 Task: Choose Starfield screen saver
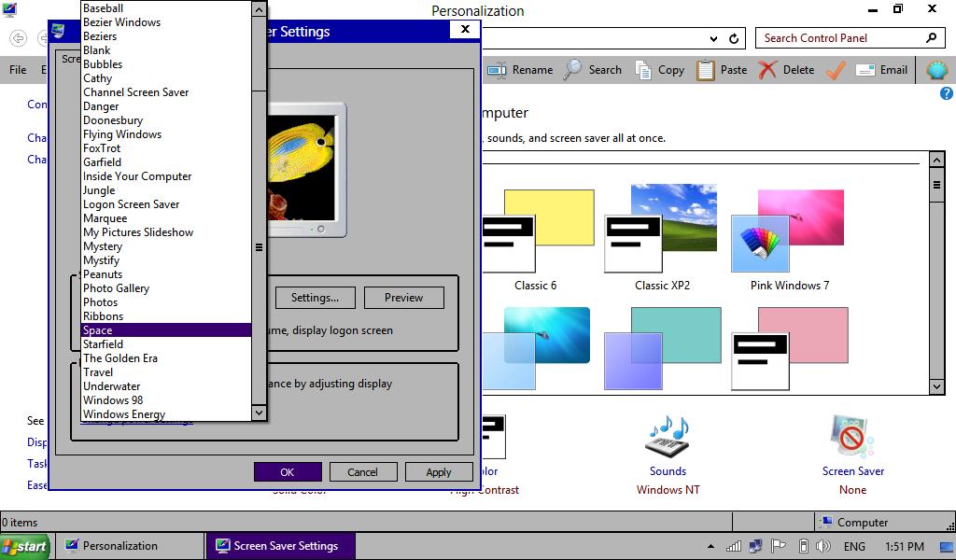(x=166, y=344)
